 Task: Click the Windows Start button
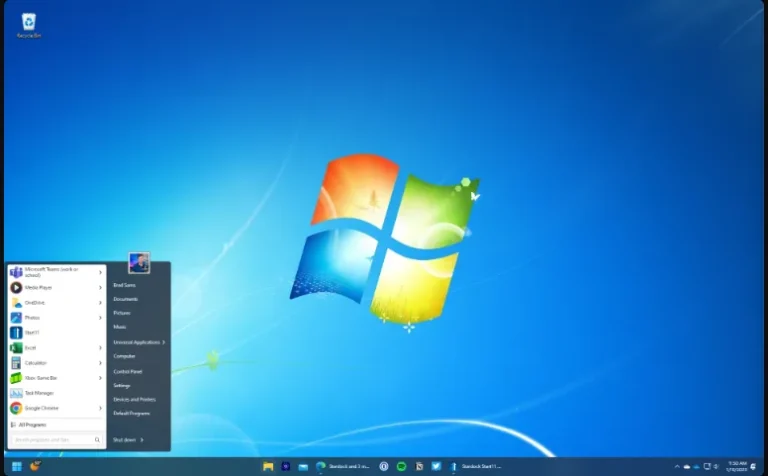17,466
